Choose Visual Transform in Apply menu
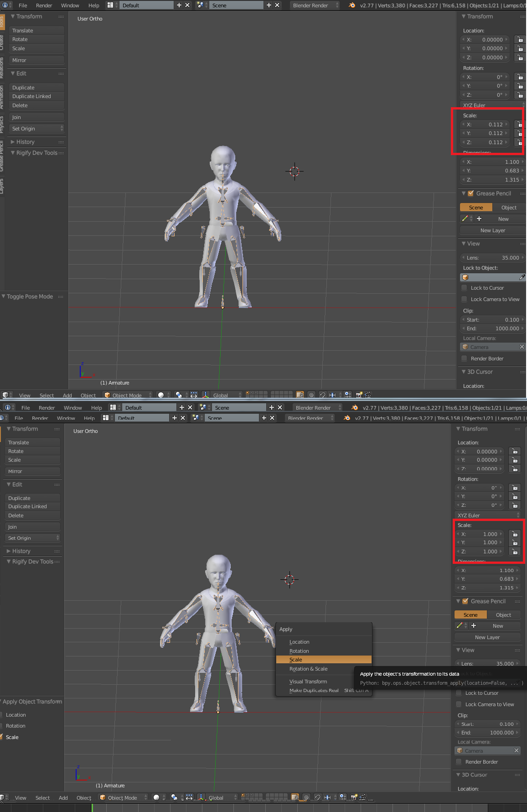This screenshot has height=812, width=527. coord(324,682)
